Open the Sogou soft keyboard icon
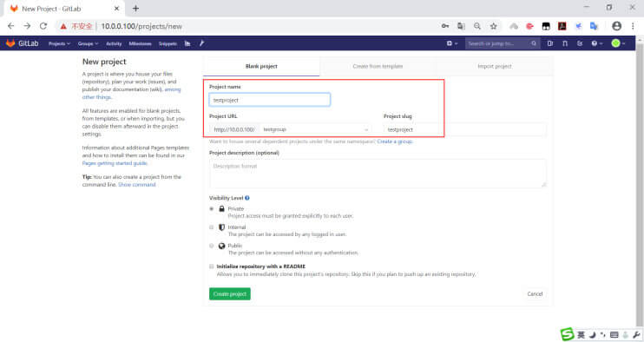Screen dimensions: 644x342 click(x=614, y=334)
